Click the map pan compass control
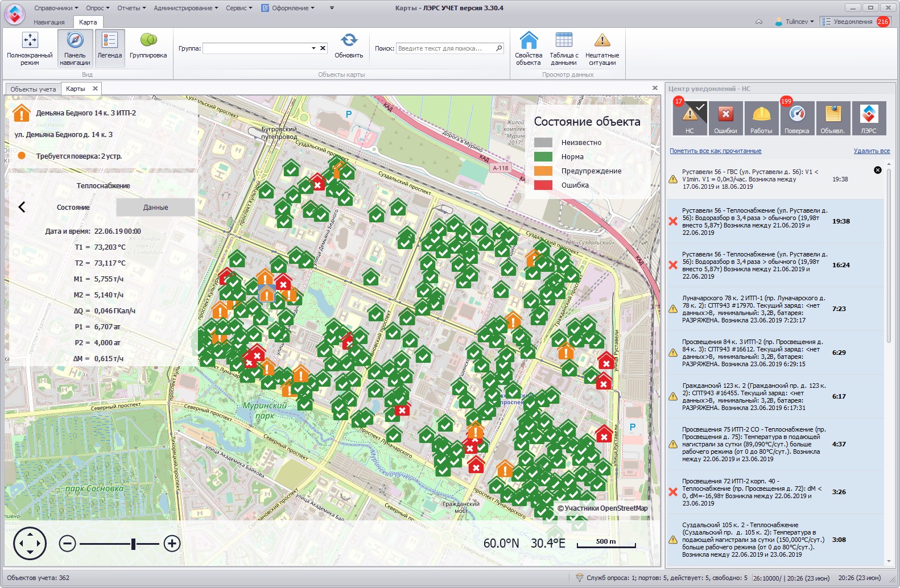 pos(30,544)
